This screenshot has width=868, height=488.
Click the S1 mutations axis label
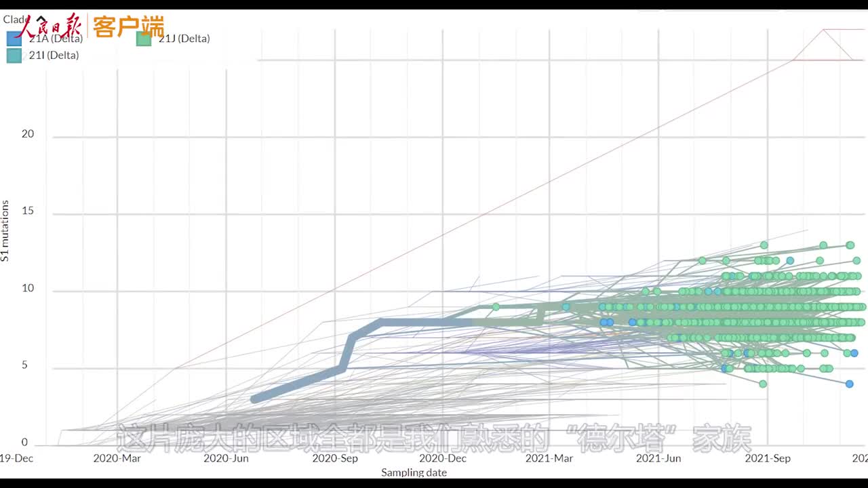(x=5, y=230)
